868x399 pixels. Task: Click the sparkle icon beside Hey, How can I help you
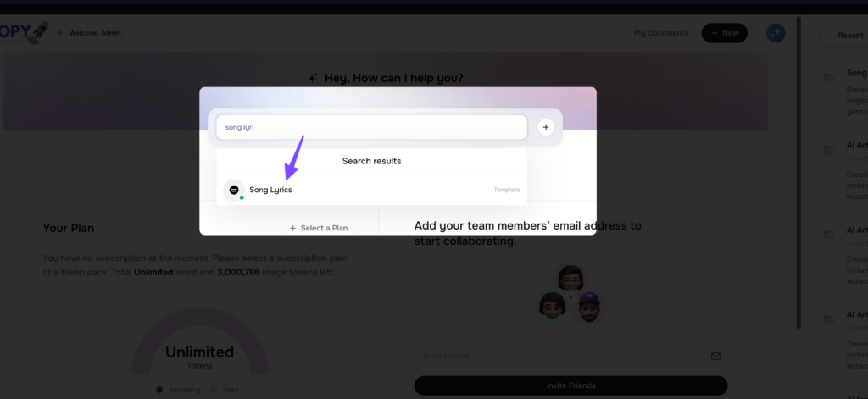tap(313, 78)
